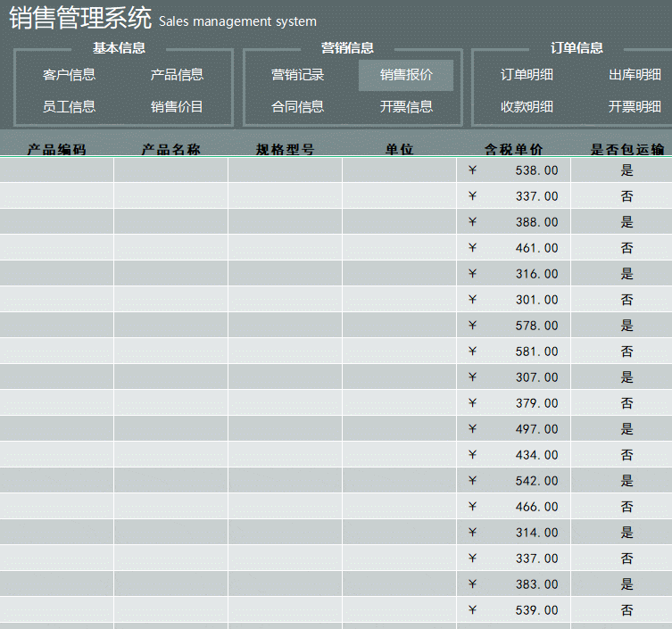Click the 是 cell in the 316.00 row

(621, 273)
